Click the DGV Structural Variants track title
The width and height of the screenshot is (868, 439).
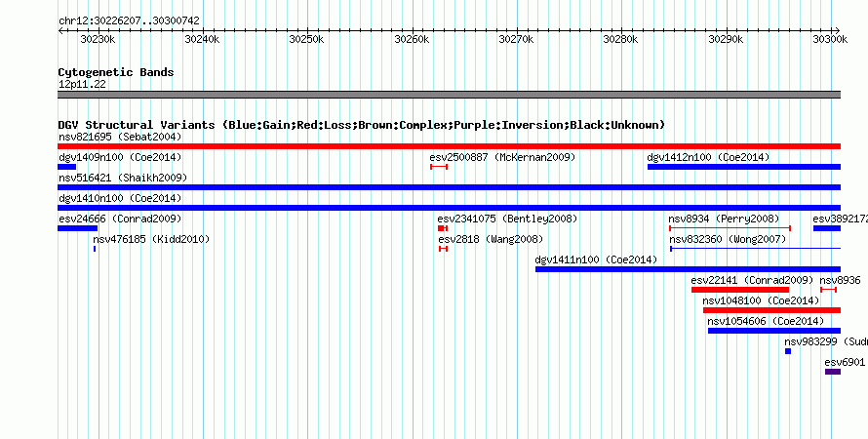[x=362, y=125]
